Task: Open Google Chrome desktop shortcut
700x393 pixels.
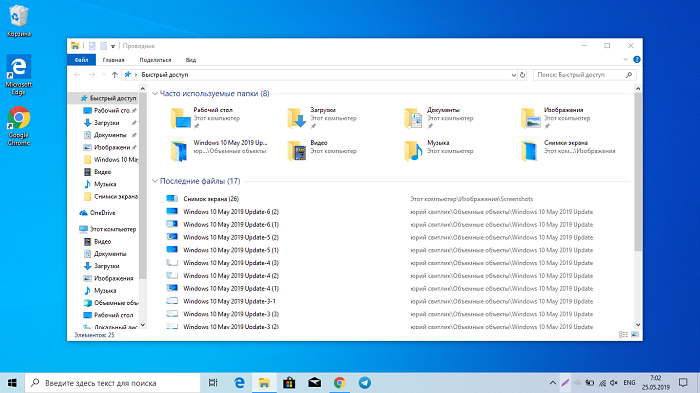Action: tap(18, 126)
